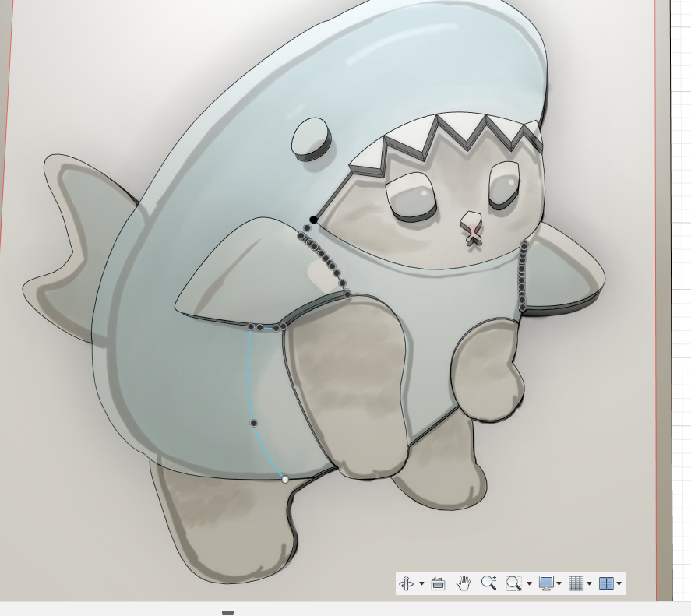Screen dimensions: 691x616
Task: Select the black sketch point near shark mouth corner
Action: click(x=313, y=220)
